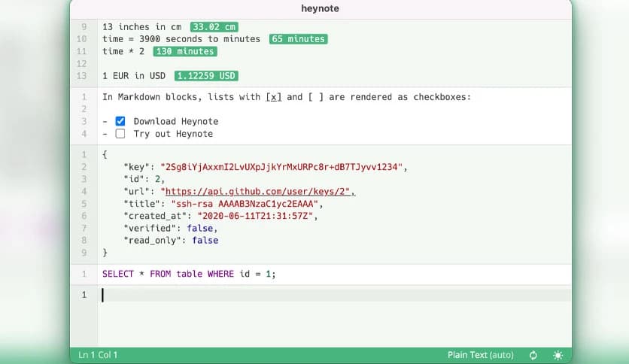
Task: Click the 33.02 cm result badge
Action: [214, 27]
